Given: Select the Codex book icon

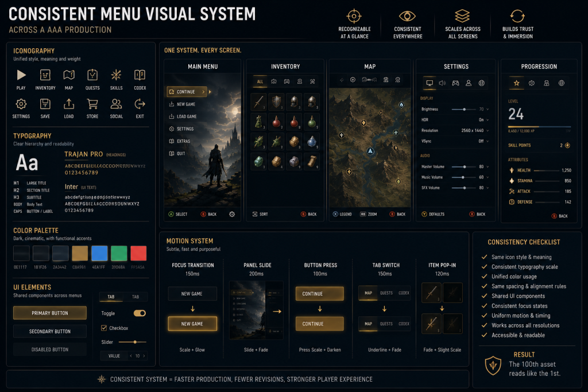Looking at the screenshot, I should click(140, 75).
